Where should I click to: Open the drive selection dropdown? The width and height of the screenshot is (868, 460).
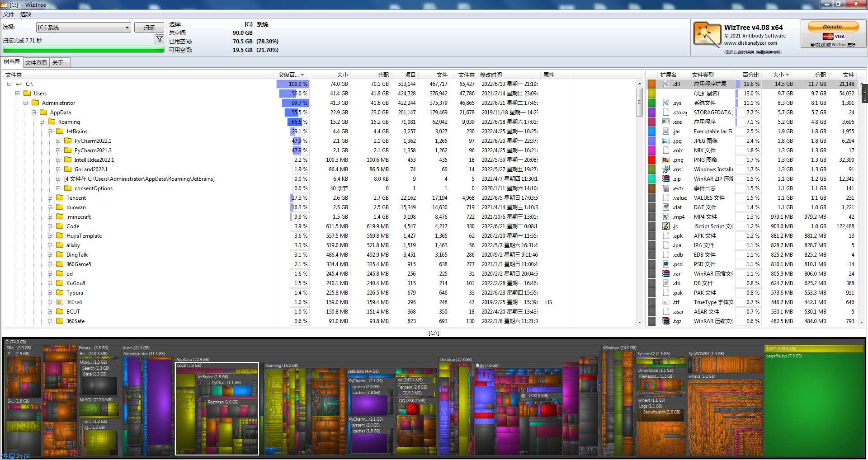[84, 27]
